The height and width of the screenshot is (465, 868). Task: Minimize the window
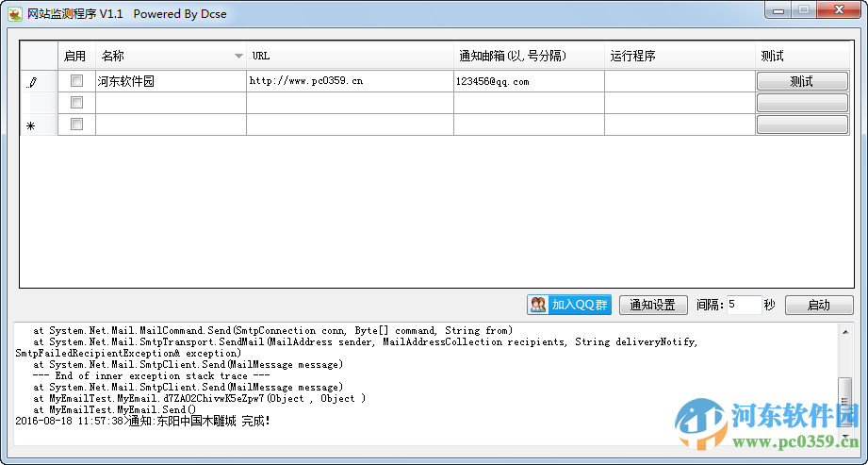point(778,10)
